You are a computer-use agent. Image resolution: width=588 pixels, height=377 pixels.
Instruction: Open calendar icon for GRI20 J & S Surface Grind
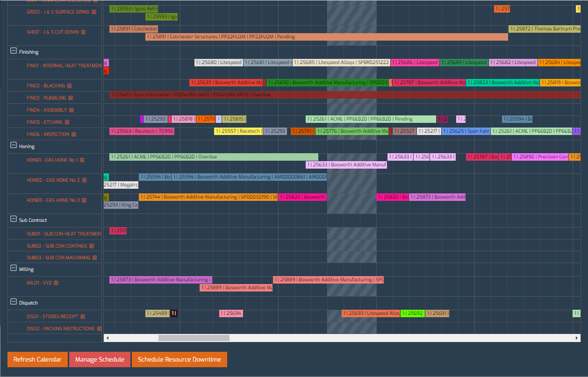(94, 12)
